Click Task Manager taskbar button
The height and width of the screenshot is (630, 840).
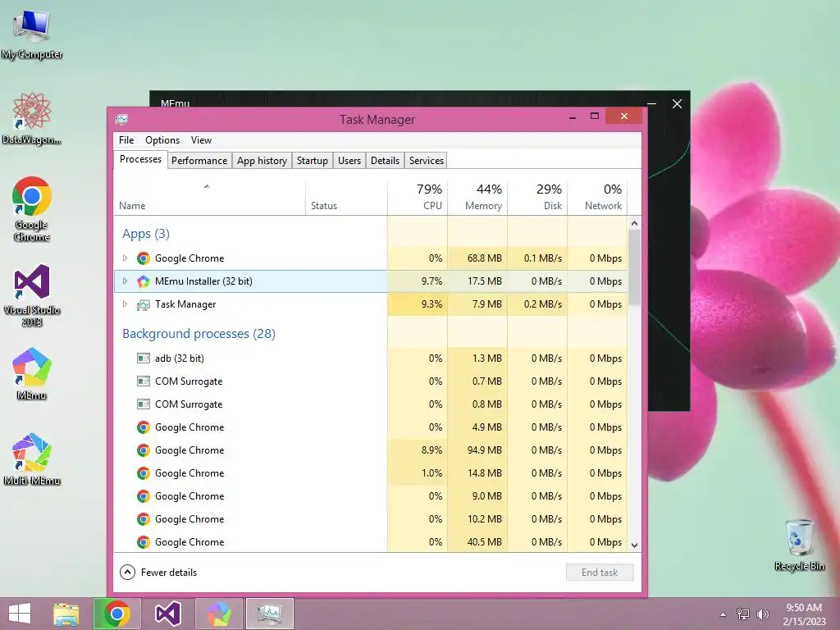coord(269,614)
